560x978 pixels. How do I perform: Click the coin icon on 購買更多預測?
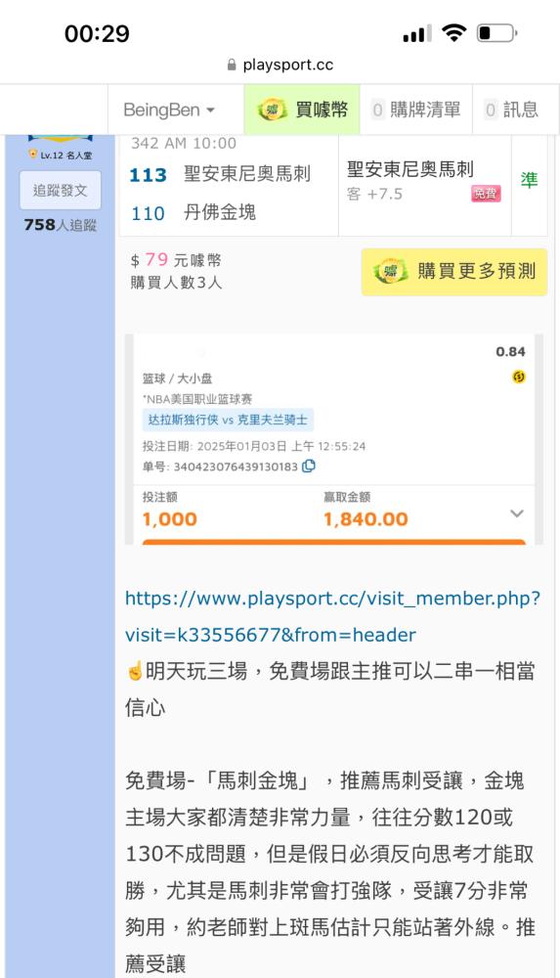390,271
